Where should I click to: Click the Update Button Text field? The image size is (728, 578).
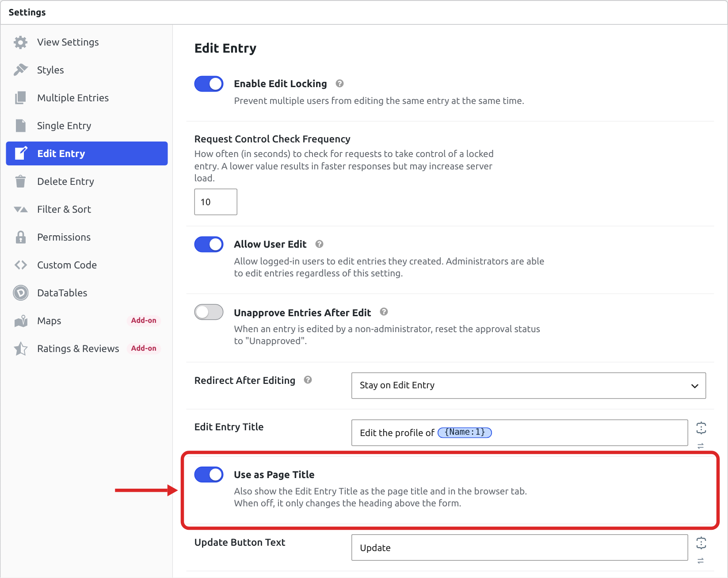point(519,547)
